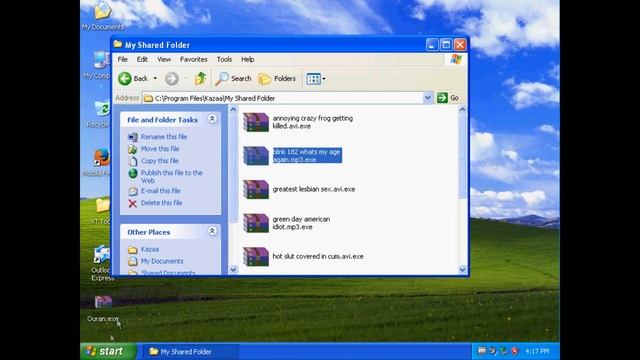640x360 pixels.
Task: Click the annoying crazy frog filename text
Action: point(313,122)
